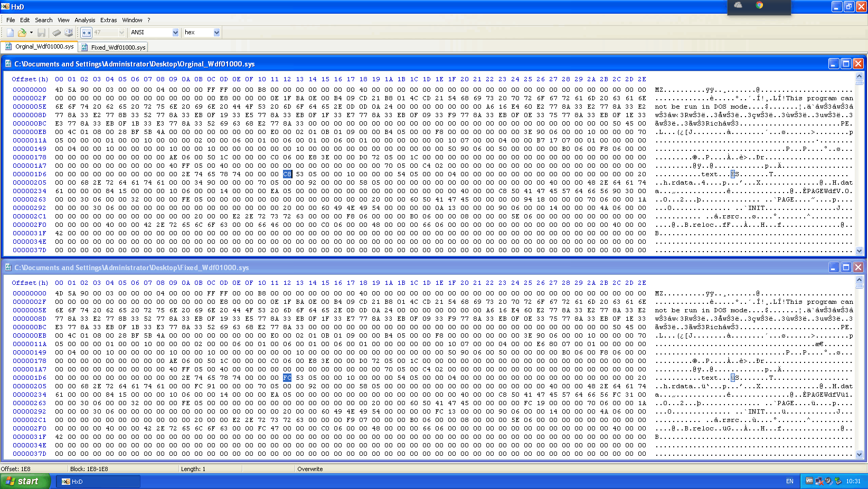Maximize the Fixed_Wdf01000.sys child window
This screenshot has height=489, width=868.
click(x=846, y=267)
